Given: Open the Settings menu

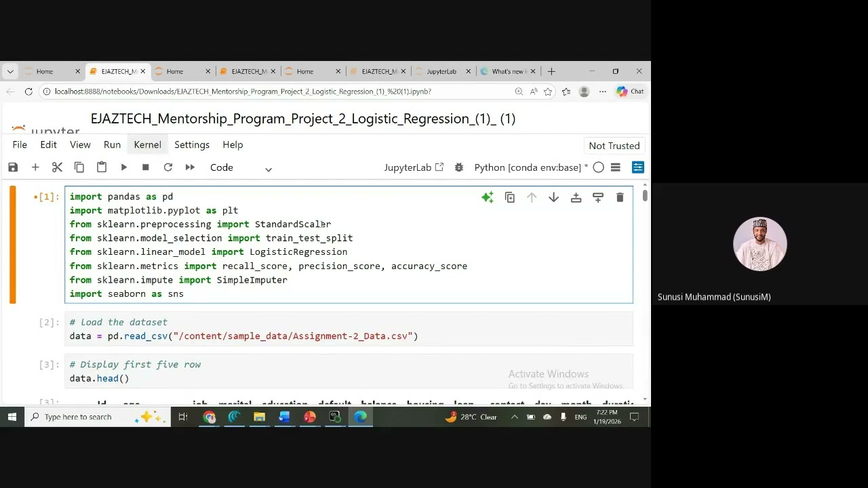Looking at the screenshot, I should click(x=192, y=145).
